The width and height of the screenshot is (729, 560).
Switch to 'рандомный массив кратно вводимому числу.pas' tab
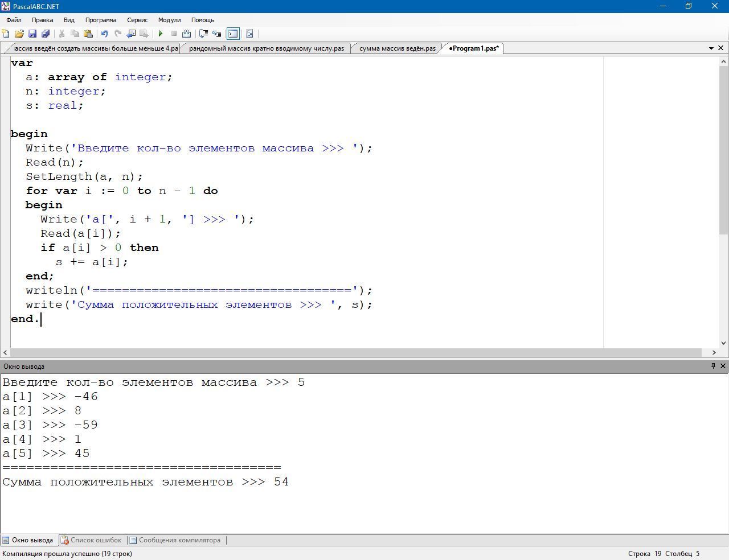(x=266, y=48)
